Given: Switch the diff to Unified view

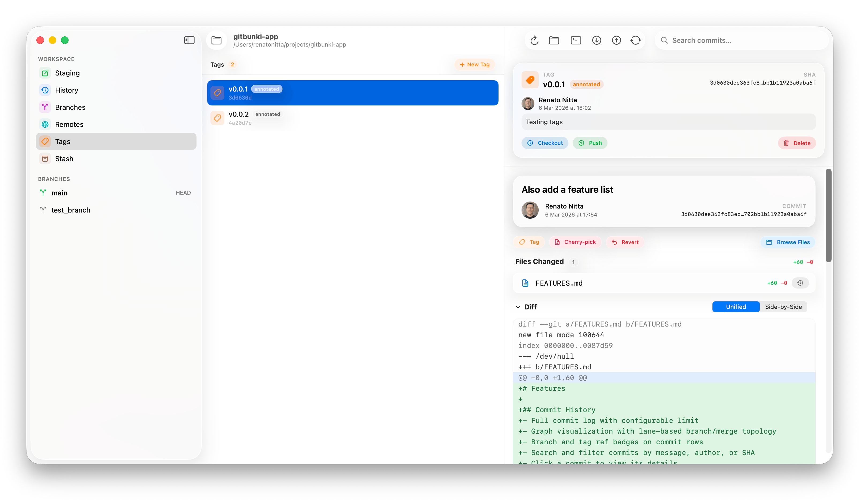Looking at the screenshot, I should point(736,307).
